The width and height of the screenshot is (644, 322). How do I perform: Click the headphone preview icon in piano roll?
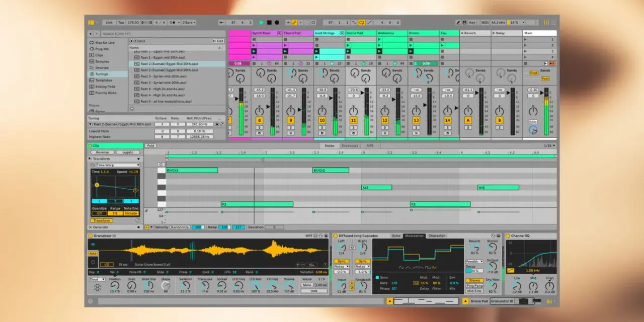(161, 165)
